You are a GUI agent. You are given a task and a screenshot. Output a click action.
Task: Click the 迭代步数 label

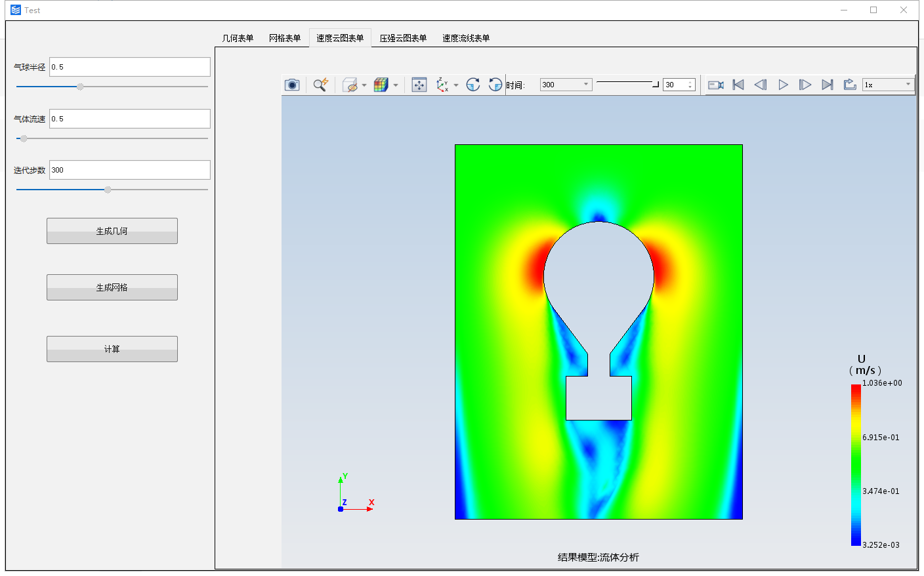coord(30,170)
